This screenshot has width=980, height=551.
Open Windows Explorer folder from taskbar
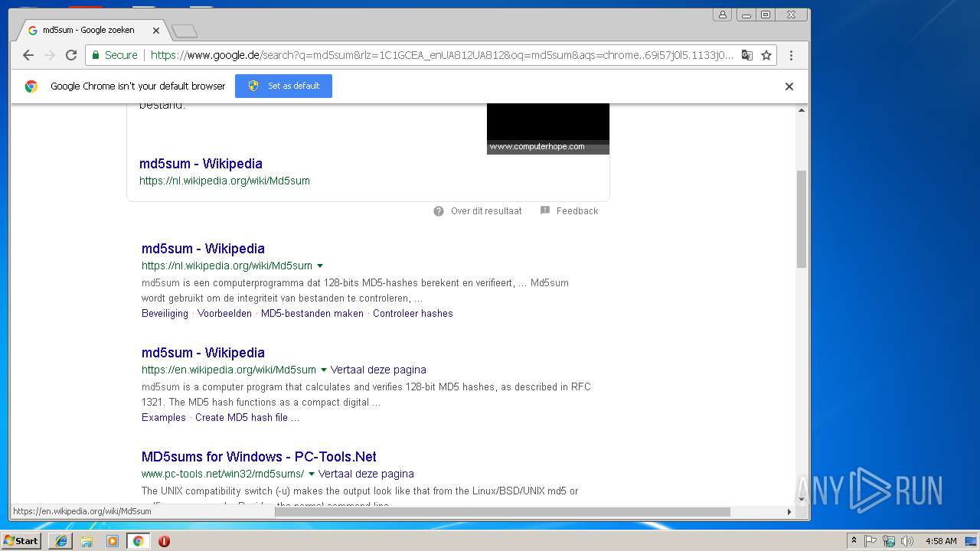click(87, 541)
